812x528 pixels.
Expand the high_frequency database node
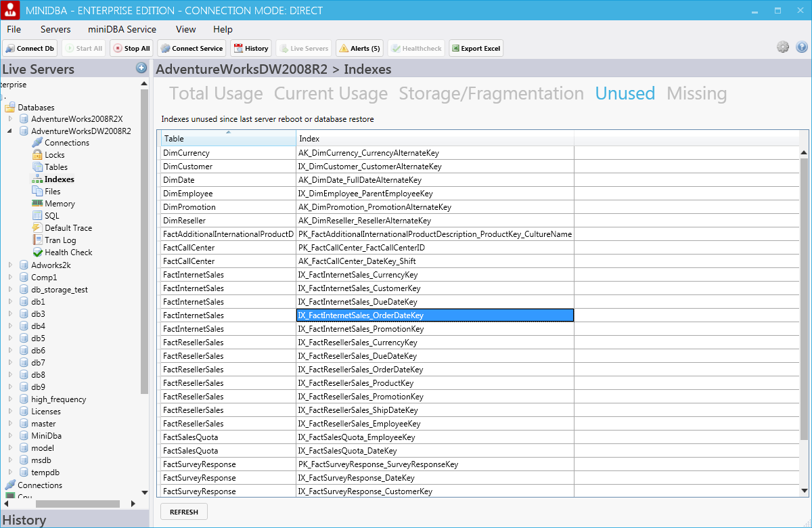point(10,399)
